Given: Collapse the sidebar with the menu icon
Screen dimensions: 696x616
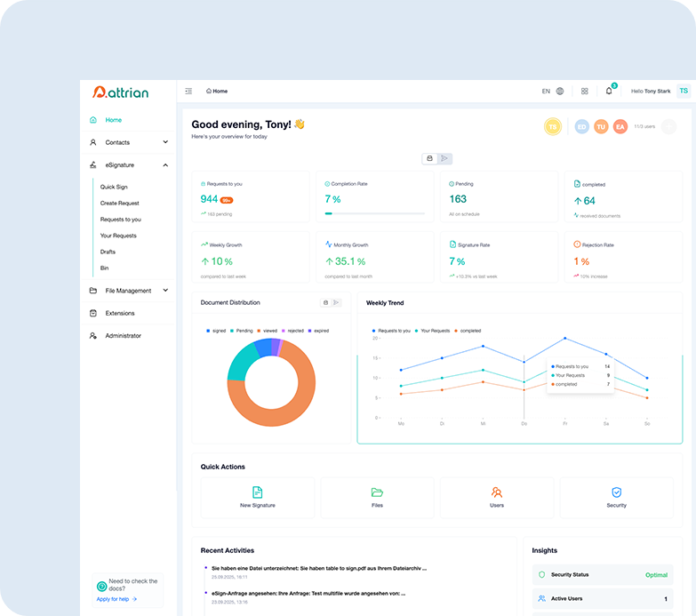Looking at the screenshot, I should tap(188, 91).
